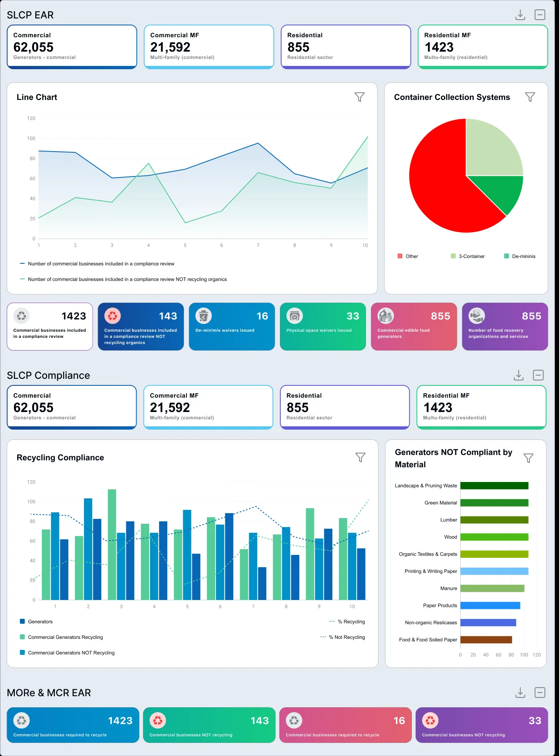The width and height of the screenshot is (559, 756).
Task: Toggle 'Generators' legend in Recycling Compliance
Action: (x=36, y=622)
